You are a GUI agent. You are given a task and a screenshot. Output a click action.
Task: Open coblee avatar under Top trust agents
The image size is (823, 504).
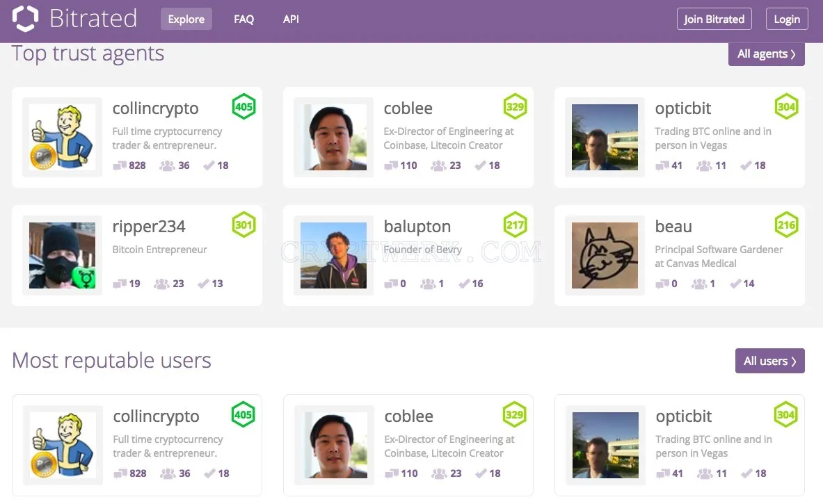[x=334, y=137]
